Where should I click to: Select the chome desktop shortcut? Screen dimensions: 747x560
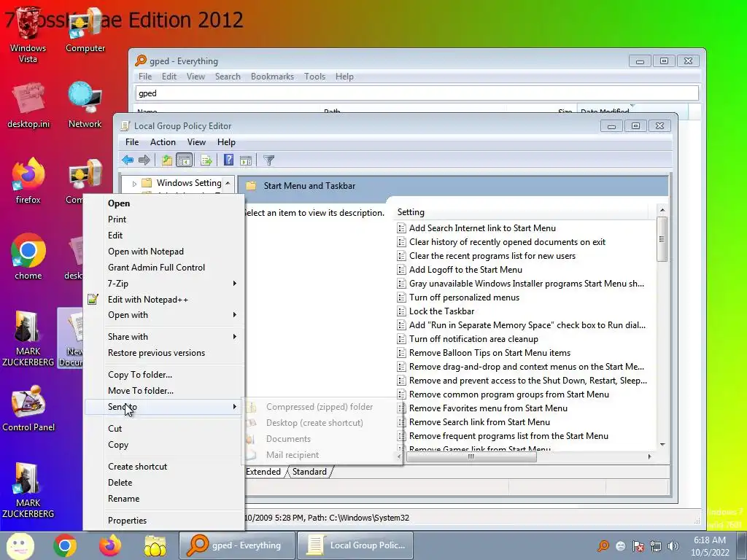pos(28,257)
